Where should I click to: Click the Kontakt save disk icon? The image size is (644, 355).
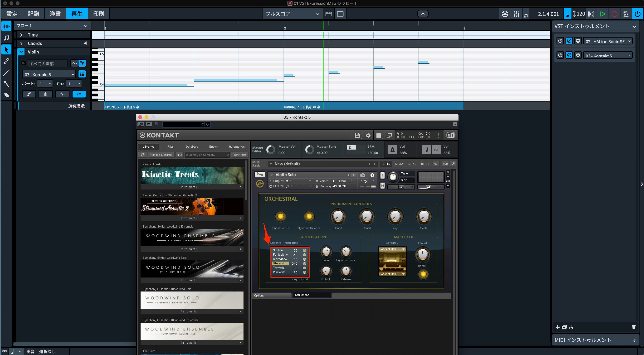(x=357, y=135)
